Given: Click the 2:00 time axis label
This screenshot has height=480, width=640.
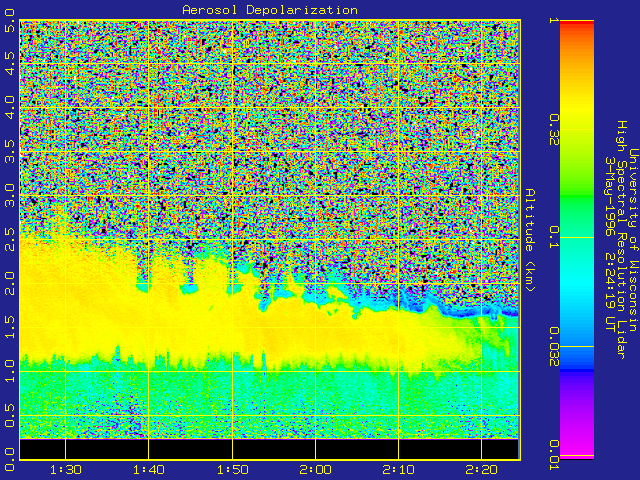Looking at the screenshot, I should (315, 469).
